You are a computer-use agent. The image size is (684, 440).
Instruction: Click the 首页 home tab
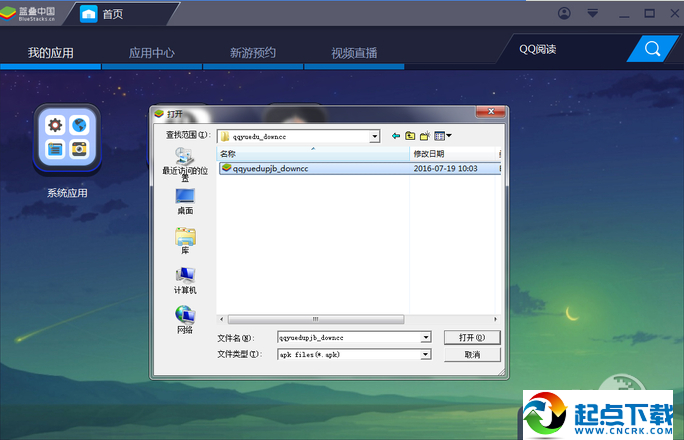[x=103, y=14]
